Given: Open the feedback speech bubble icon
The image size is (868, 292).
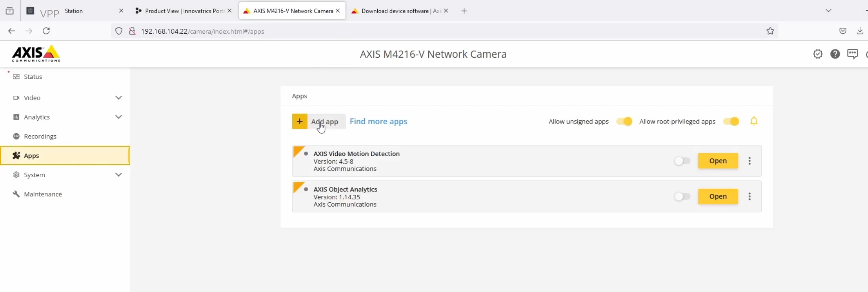Looking at the screenshot, I should tap(853, 54).
